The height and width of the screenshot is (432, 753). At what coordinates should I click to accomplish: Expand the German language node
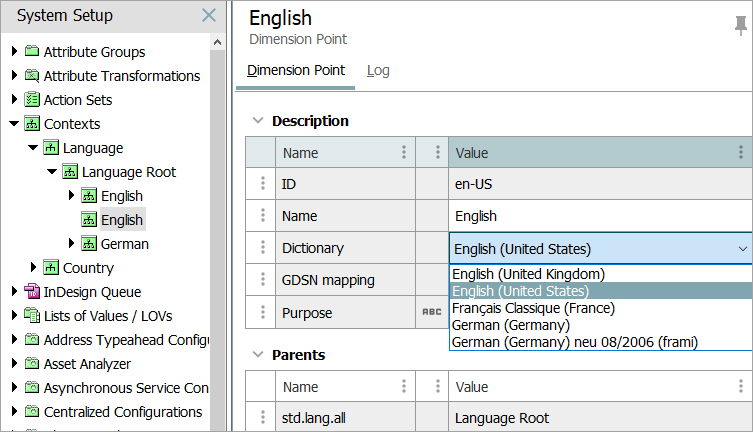coord(71,244)
